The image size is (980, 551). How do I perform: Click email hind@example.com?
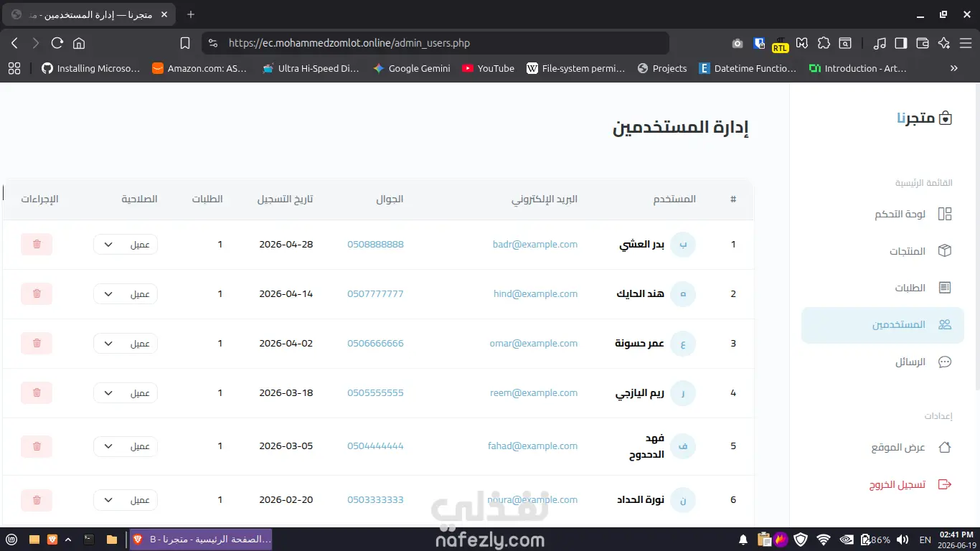pyautogui.click(x=535, y=294)
